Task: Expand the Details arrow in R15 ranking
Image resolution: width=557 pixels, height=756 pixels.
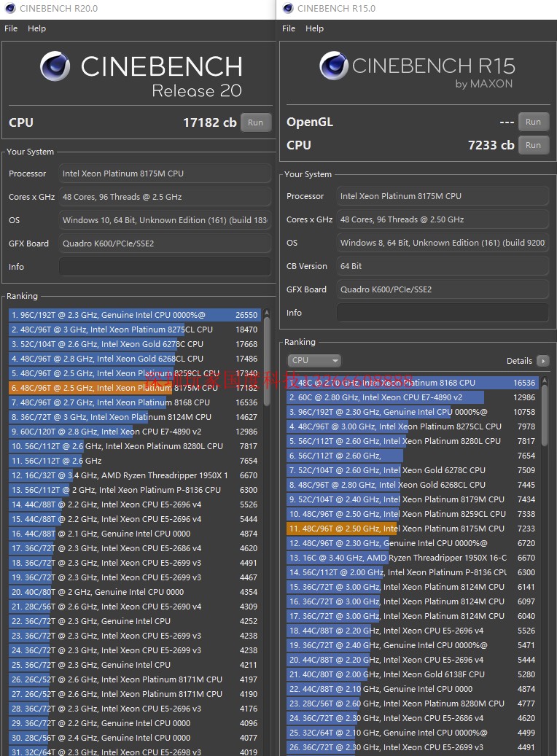Action: pos(542,361)
